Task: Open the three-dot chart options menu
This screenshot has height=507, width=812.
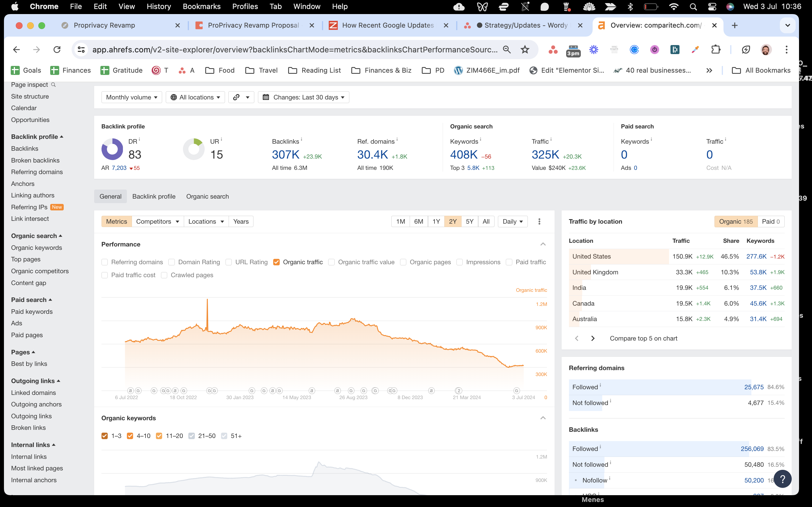Action: 539,221
